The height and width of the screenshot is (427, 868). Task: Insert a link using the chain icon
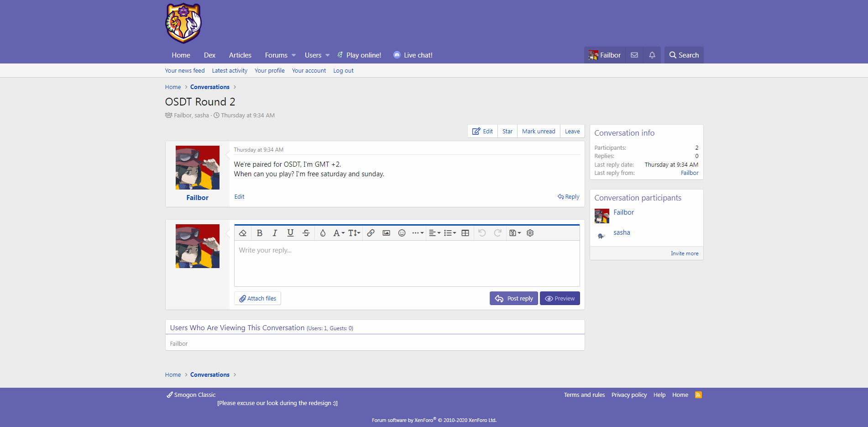371,233
